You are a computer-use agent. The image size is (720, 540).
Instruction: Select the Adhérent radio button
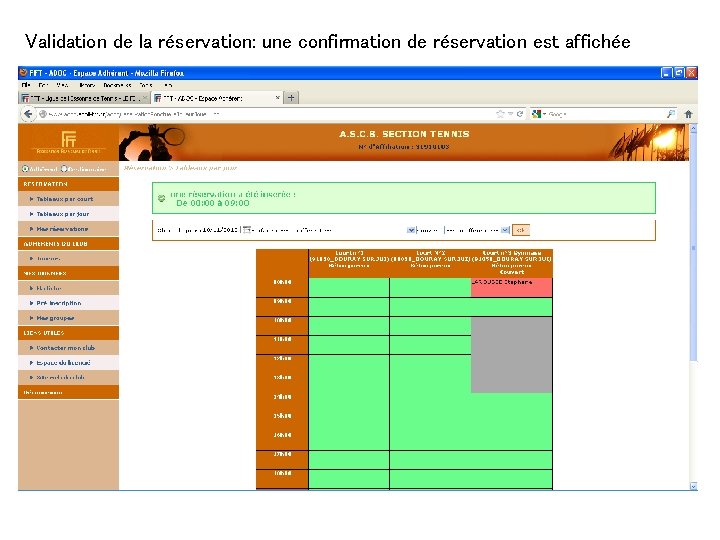click(25, 169)
